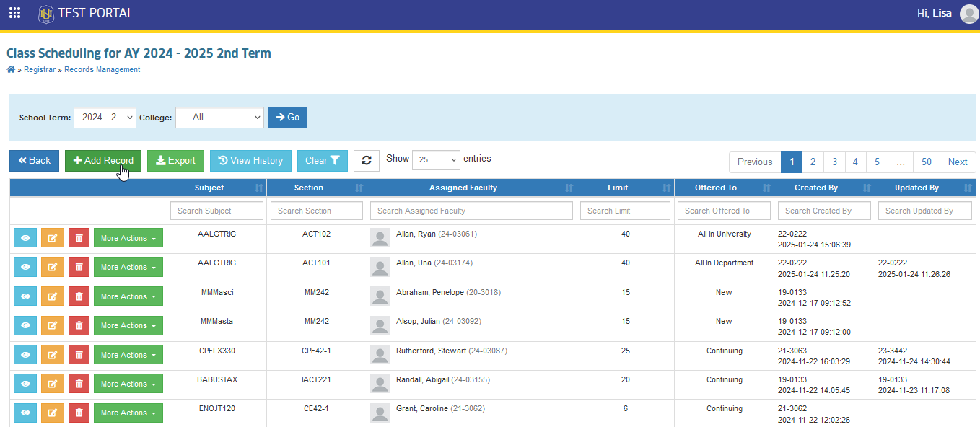This screenshot has height=427, width=980.
Task: Delete the MMMasta record
Action: pyautogui.click(x=79, y=325)
